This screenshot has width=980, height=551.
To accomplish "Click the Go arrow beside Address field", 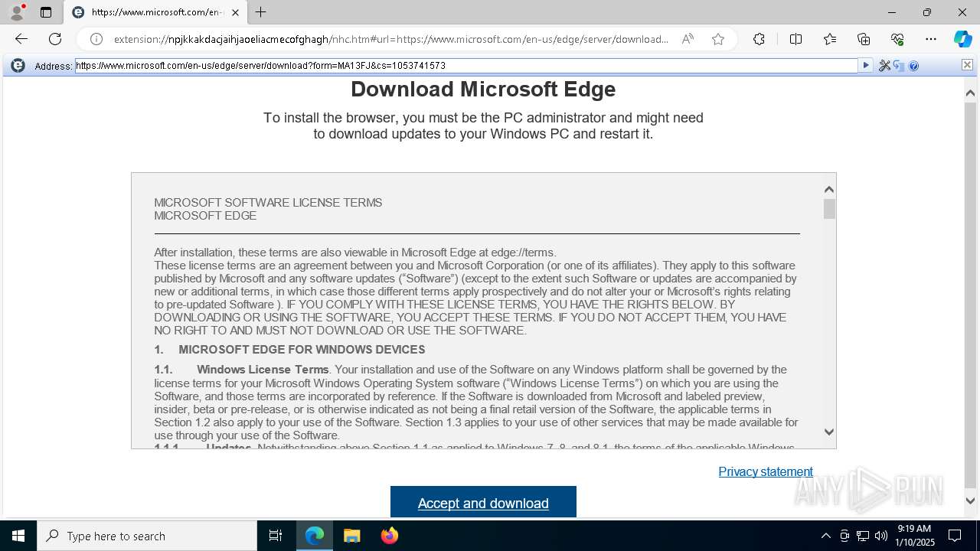I will 866,66.
